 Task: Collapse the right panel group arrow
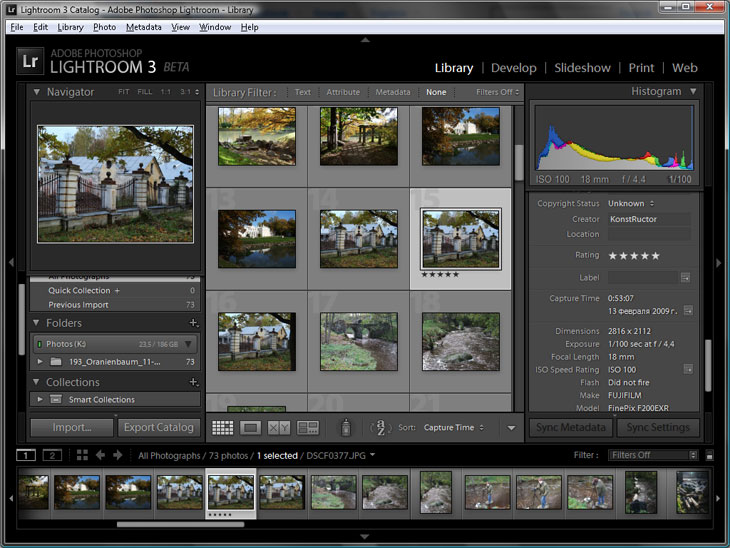click(x=718, y=262)
